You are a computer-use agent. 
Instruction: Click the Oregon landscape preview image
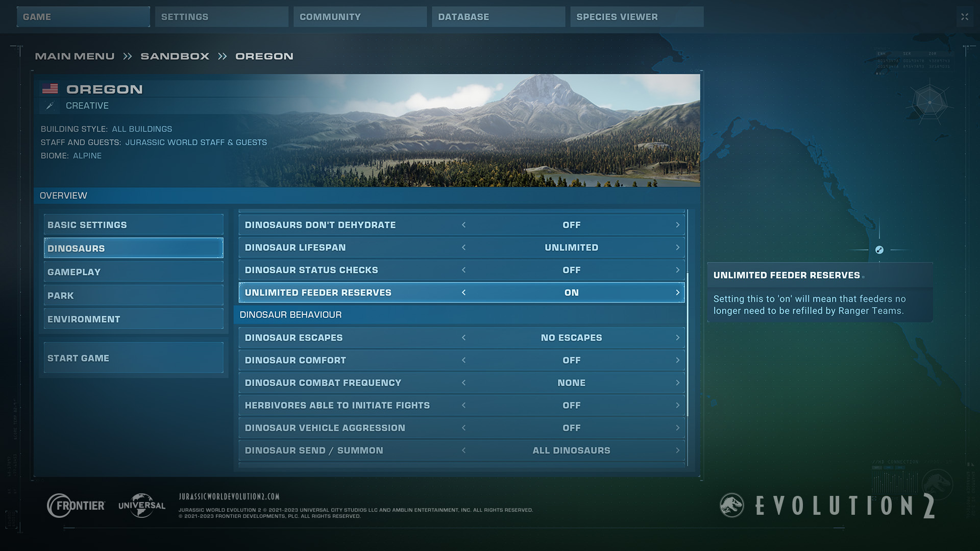point(485,130)
